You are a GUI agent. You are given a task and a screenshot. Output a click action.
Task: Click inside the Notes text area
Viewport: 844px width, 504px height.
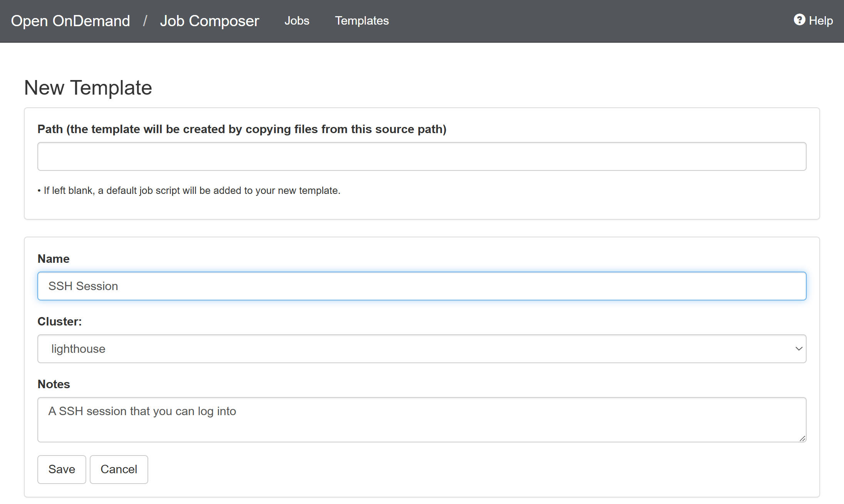422,419
